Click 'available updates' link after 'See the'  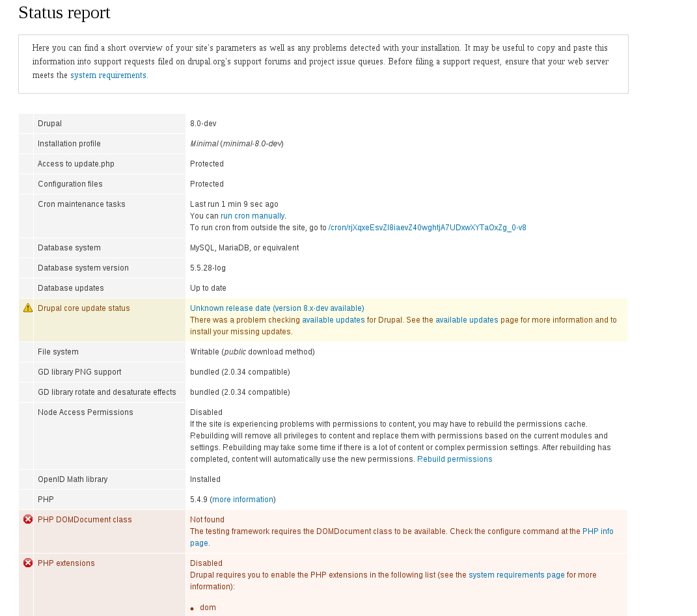(467, 320)
